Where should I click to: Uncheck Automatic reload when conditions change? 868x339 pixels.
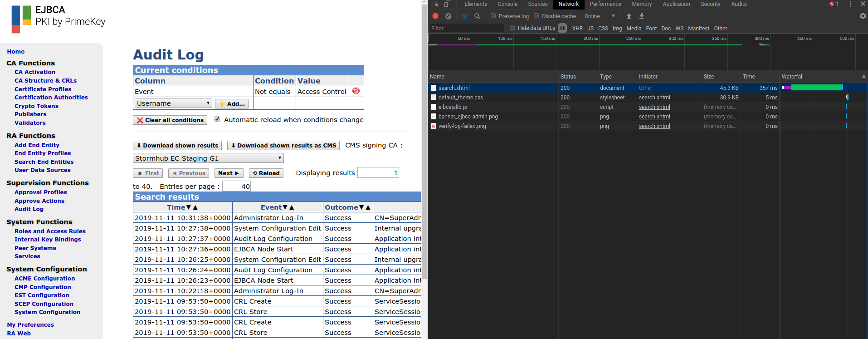[x=217, y=119]
